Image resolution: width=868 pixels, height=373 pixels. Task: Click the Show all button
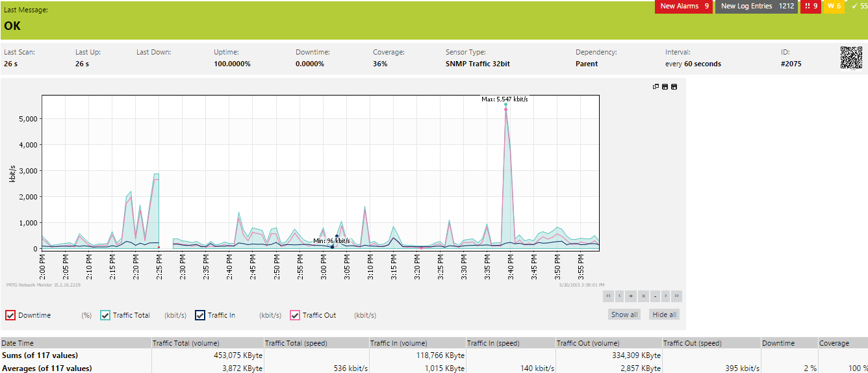624,315
